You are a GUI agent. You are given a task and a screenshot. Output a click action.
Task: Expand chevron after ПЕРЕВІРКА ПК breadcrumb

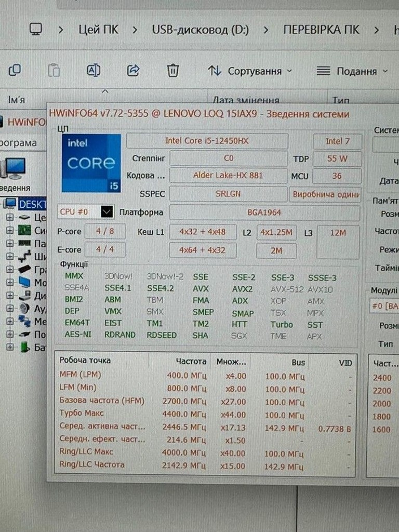click(x=376, y=30)
